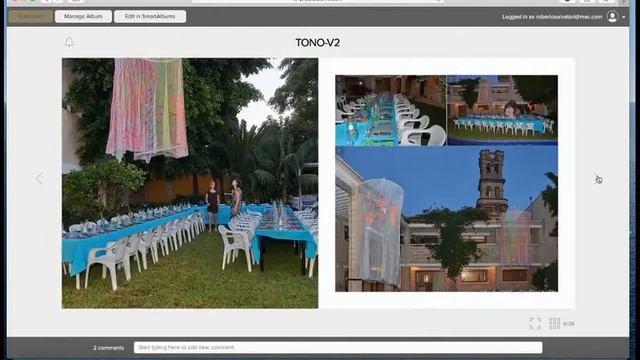Open the 2 comments label
640x360 pixels.
click(108, 348)
